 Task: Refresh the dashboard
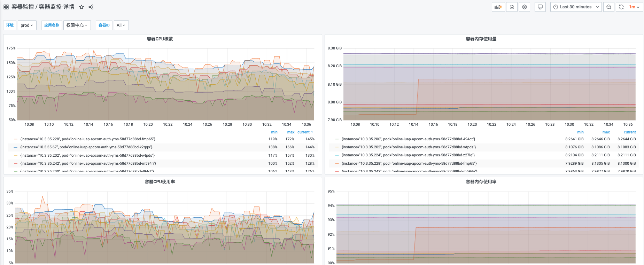point(621,7)
